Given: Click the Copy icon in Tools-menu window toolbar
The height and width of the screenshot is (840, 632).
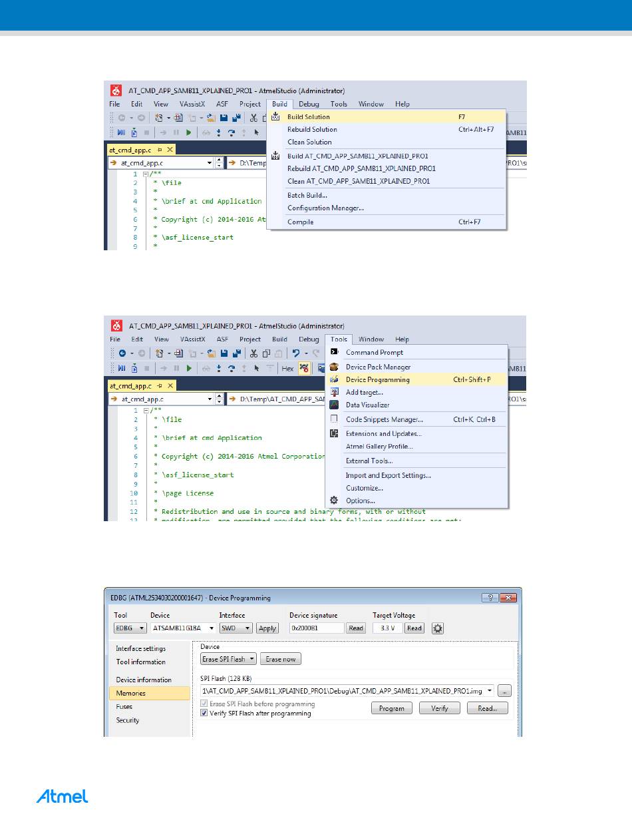Looking at the screenshot, I should [266, 353].
